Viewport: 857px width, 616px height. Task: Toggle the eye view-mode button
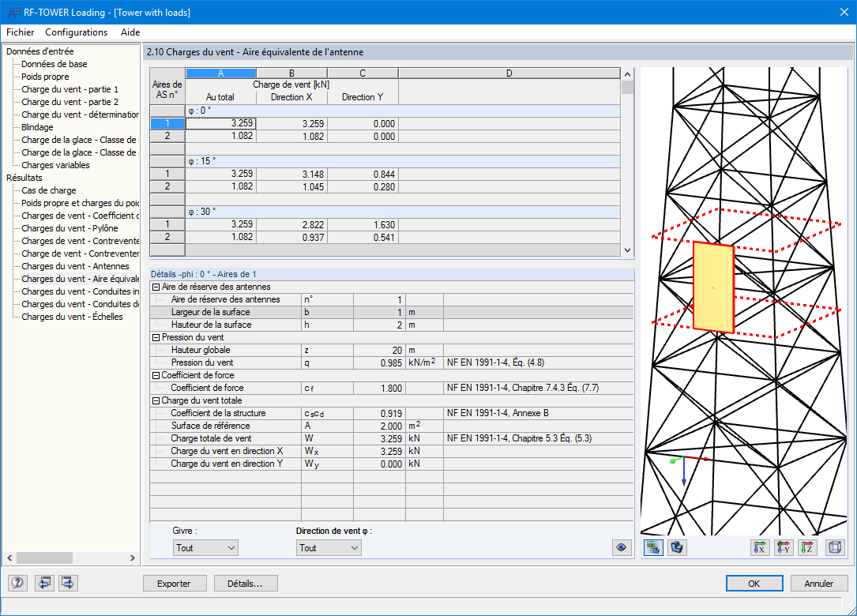point(621,547)
